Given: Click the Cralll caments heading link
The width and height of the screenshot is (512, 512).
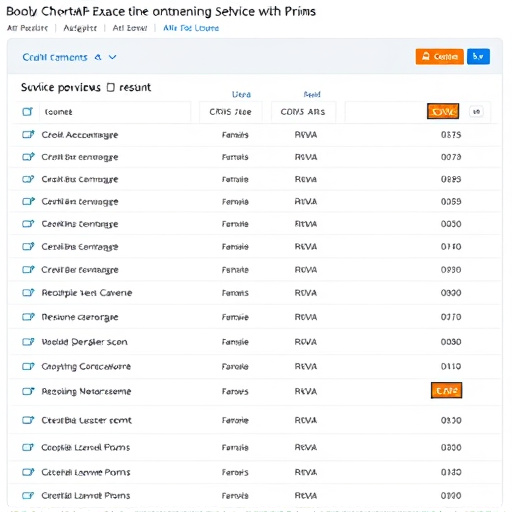Looking at the screenshot, I should click(55, 57).
